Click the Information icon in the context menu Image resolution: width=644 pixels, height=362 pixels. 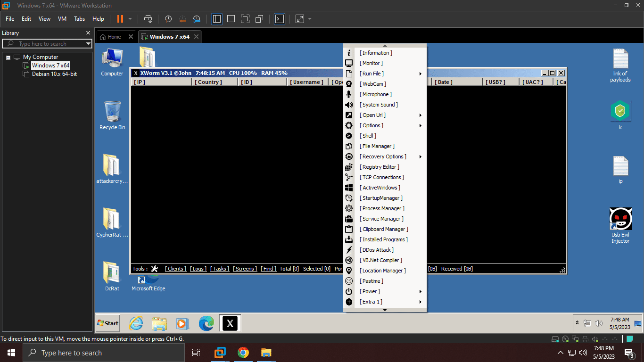click(349, 53)
